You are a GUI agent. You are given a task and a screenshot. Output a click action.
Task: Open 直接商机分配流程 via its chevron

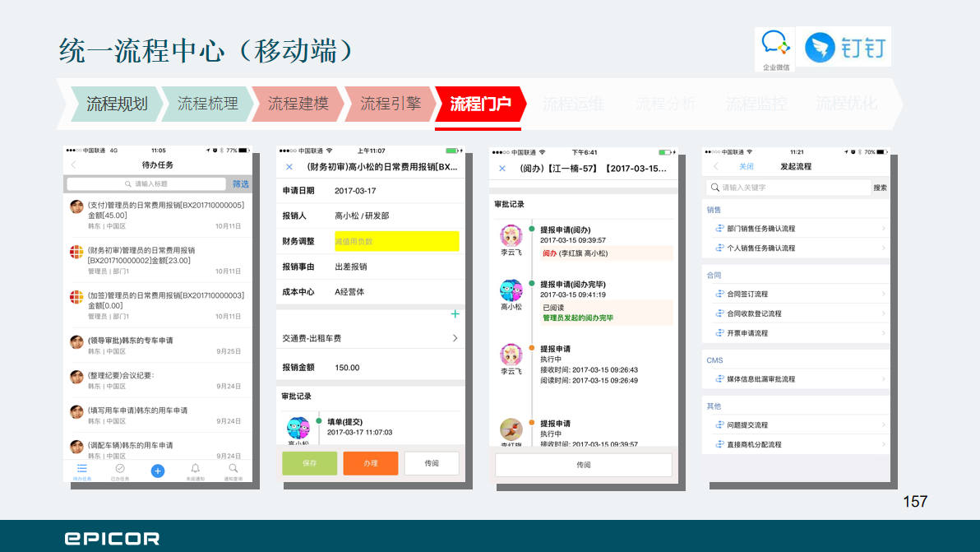click(883, 444)
